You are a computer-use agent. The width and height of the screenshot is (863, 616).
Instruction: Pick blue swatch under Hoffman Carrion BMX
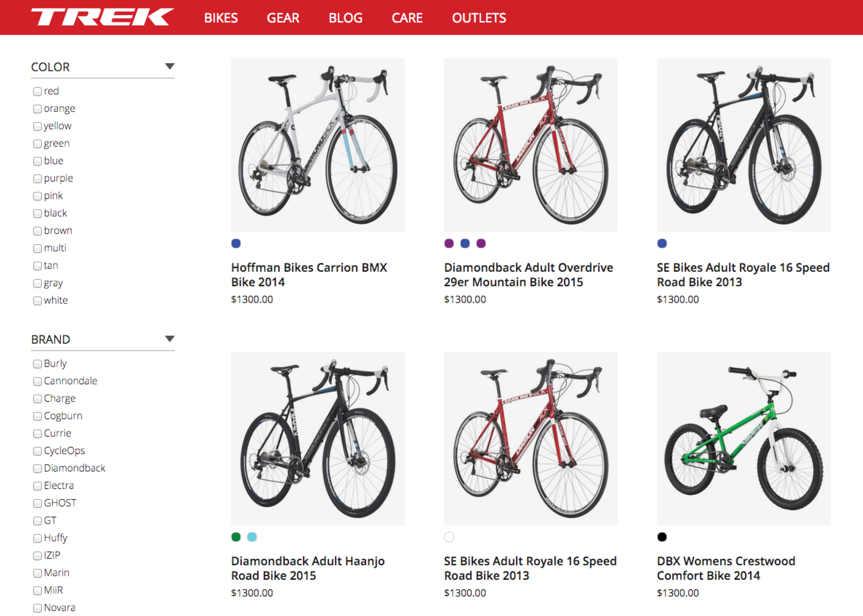coord(236,244)
